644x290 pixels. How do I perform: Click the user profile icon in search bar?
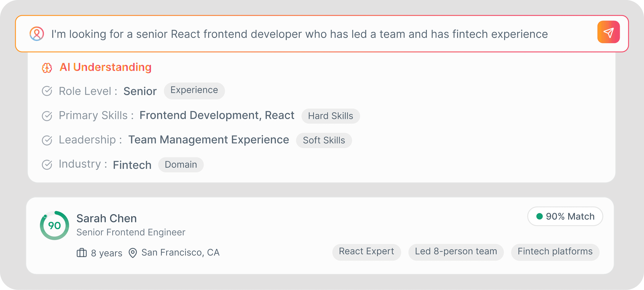click(37, 34)
